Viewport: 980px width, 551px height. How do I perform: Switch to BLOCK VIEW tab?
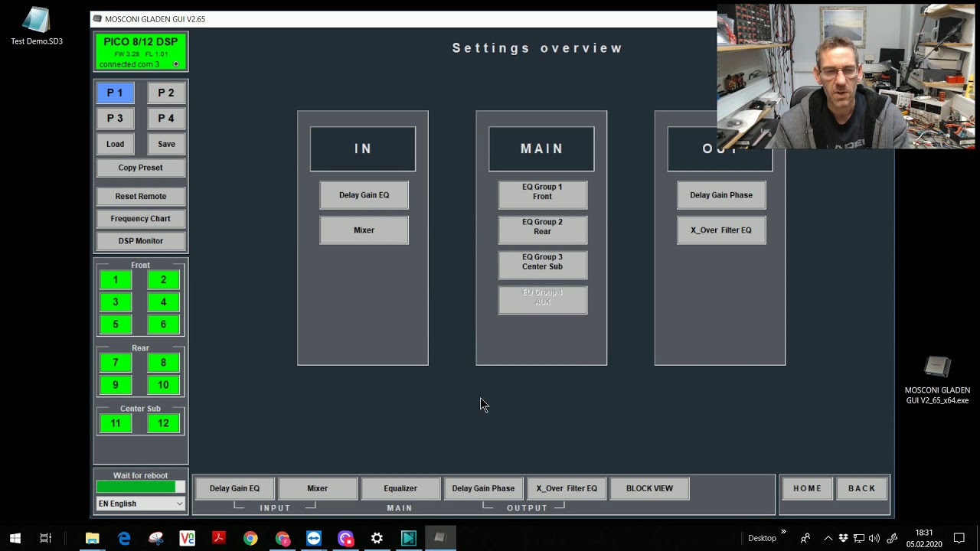point(649,488)
